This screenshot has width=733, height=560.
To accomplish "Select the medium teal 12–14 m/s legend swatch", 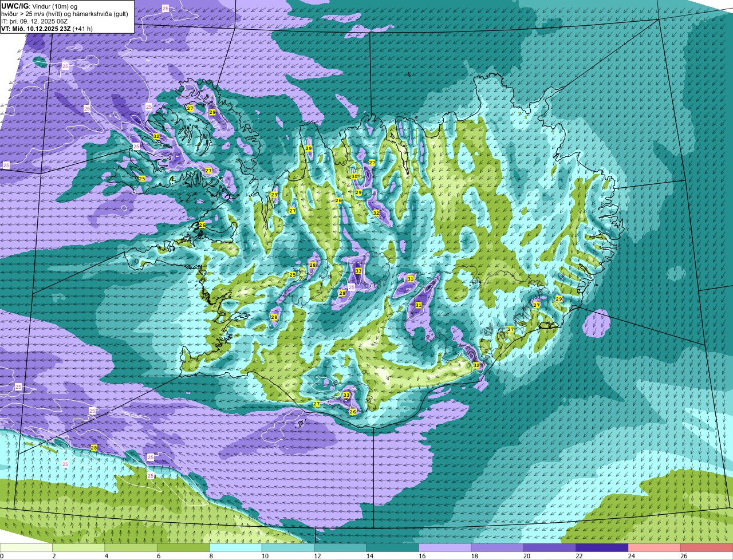I will tap(340, 548).
